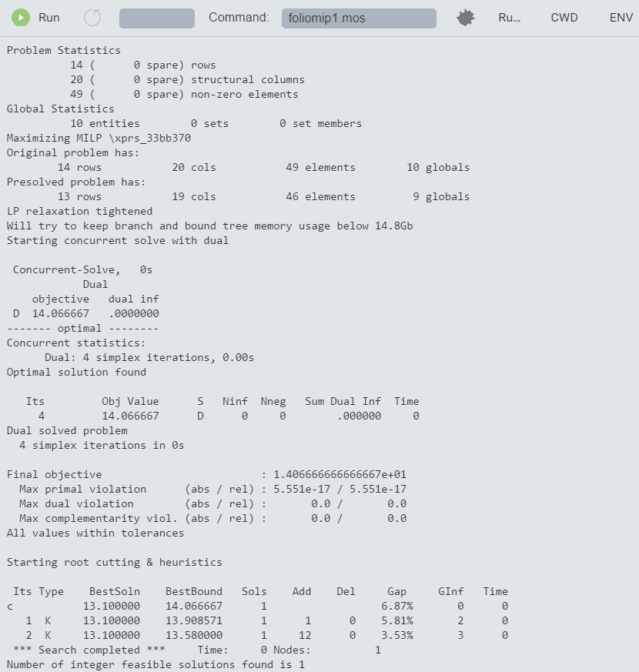Click the 'Presolved problem has:' line
The width and height of the screenshot is (639, 672).
point(76,182)
